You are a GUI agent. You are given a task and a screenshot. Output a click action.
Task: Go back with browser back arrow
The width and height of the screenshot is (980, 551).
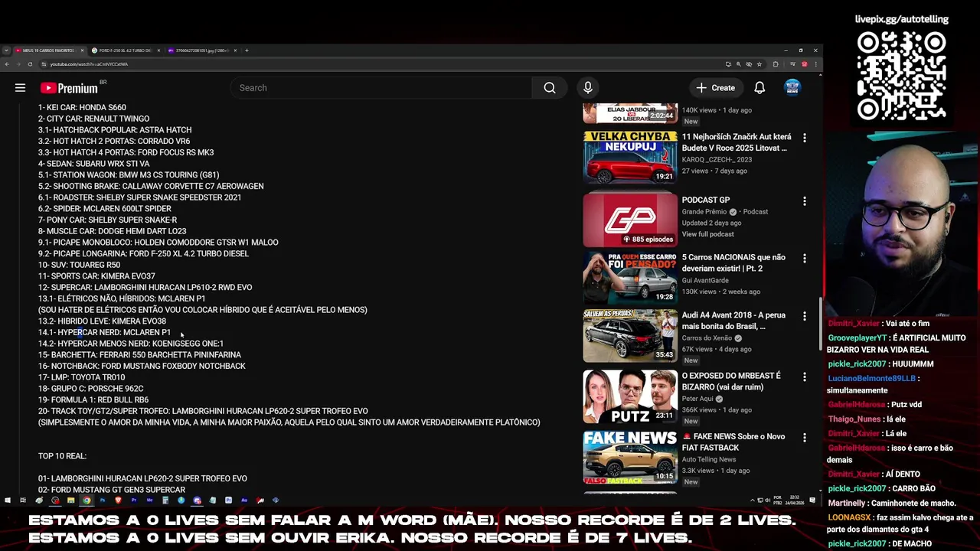[7, 64]
